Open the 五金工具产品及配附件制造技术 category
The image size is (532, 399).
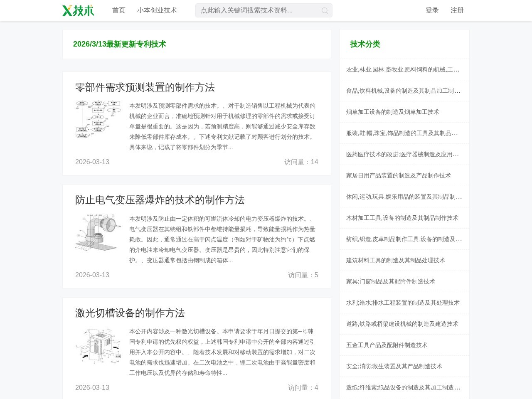pos(388,345)
